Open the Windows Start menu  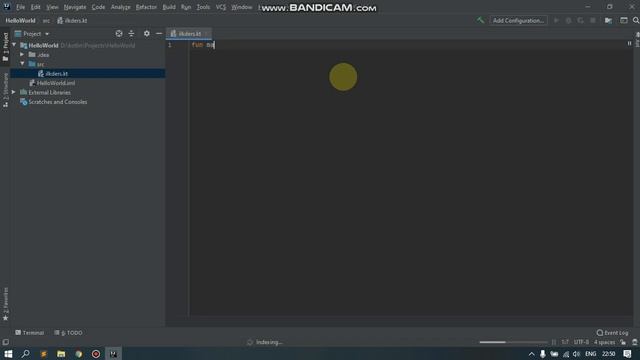coord(8,354)
